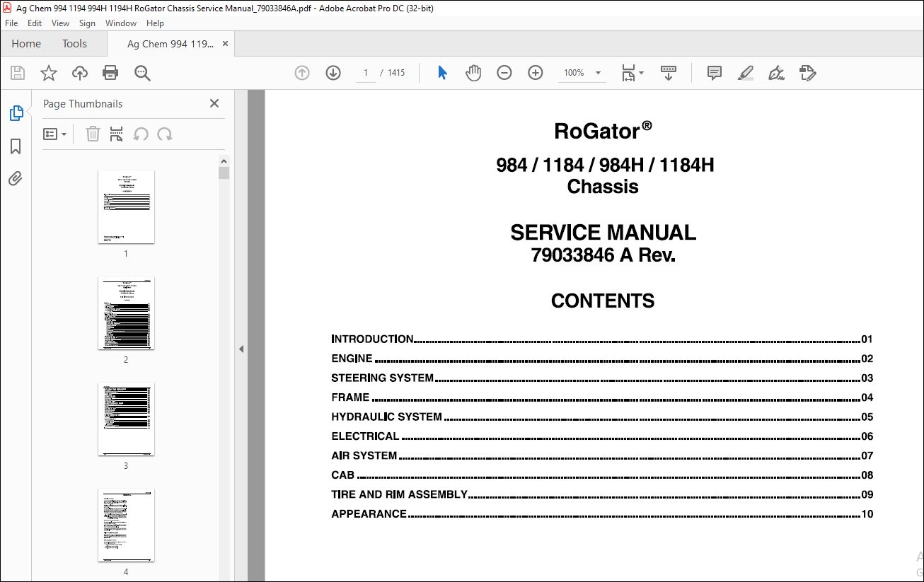Open CAB contents entry
The height and width of the screenshot is (582, 924).
click(602, 475)
